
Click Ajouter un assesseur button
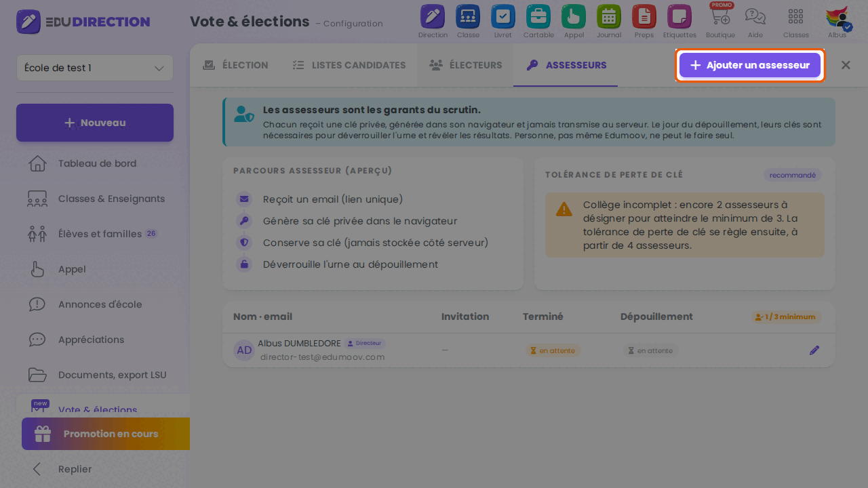click(x=750, y=65)
